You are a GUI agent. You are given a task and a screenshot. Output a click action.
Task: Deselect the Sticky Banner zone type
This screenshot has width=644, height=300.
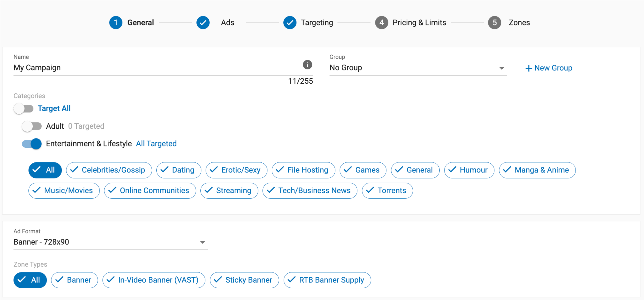(x=244, y=280)
